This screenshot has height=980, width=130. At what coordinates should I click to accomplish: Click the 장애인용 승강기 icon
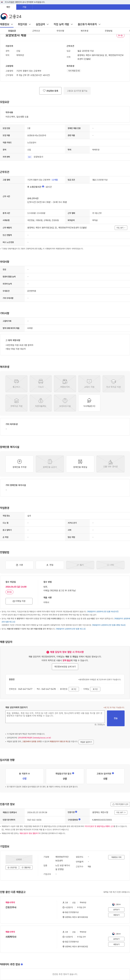(50, 464)
